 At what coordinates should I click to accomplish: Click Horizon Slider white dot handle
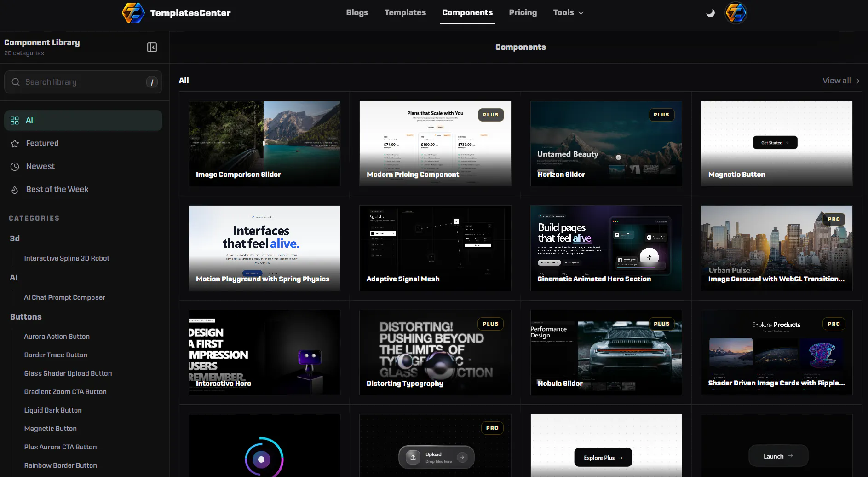[x=619, y=157]
